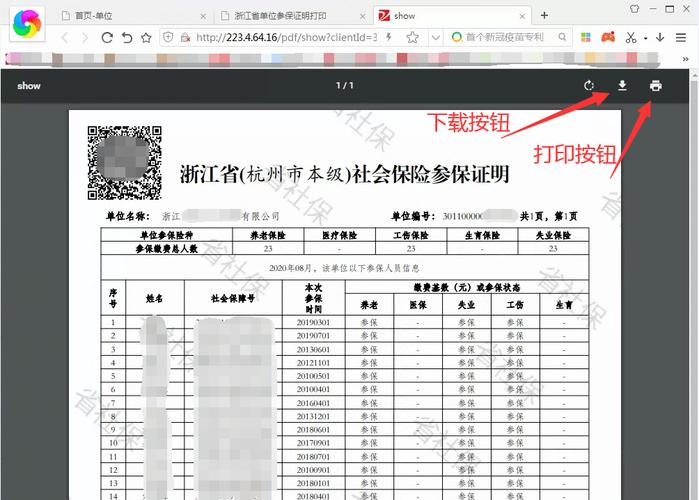Click the 生育保险 column header
This screenshot has height=500, width=699.
482,235
